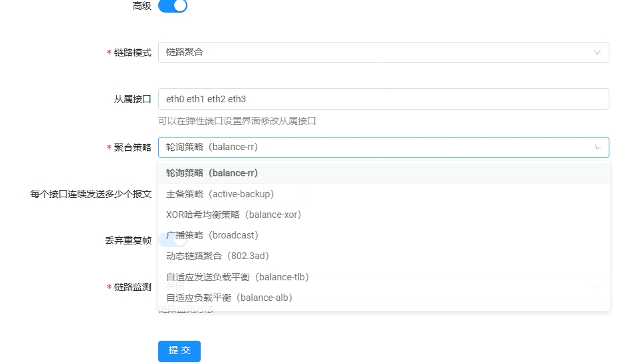
Task: Pick XOR哈希均衡策略 (balance-xor) from list
Action: pos(234,215)
